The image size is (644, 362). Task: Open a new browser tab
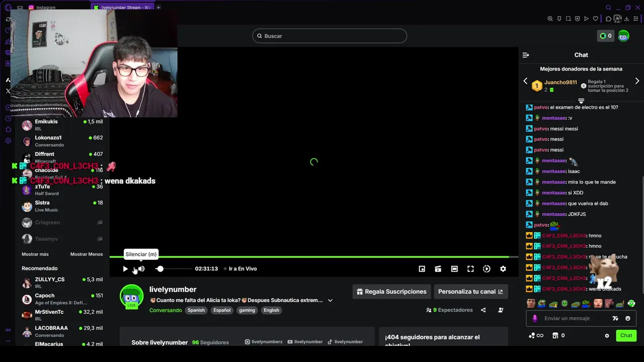click(x=158, y=8)
